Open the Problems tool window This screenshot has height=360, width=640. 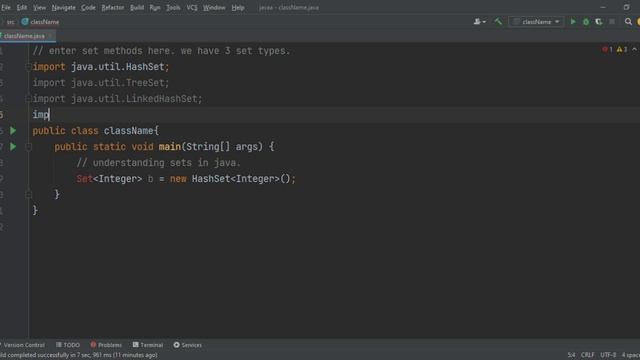tap(106, 345)
